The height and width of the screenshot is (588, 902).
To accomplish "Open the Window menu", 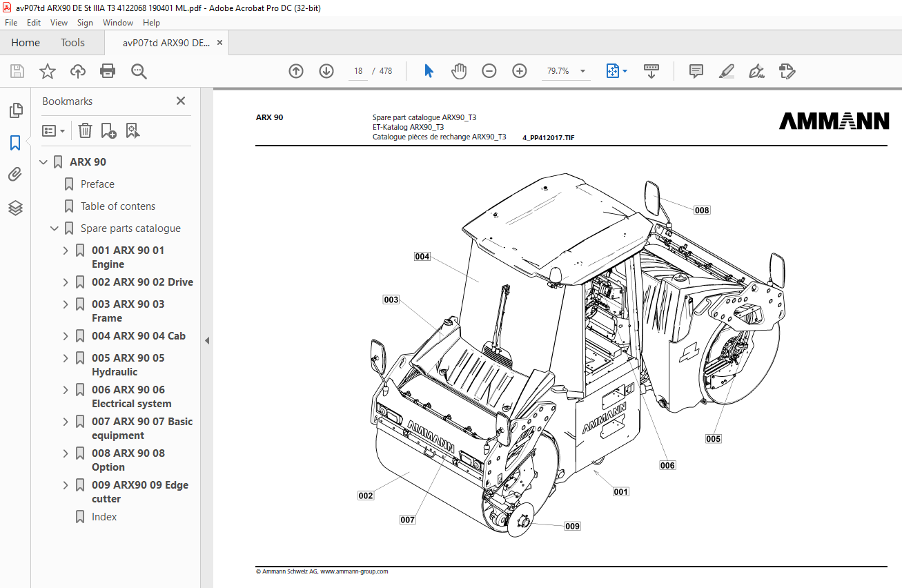I will coord(118,23).
